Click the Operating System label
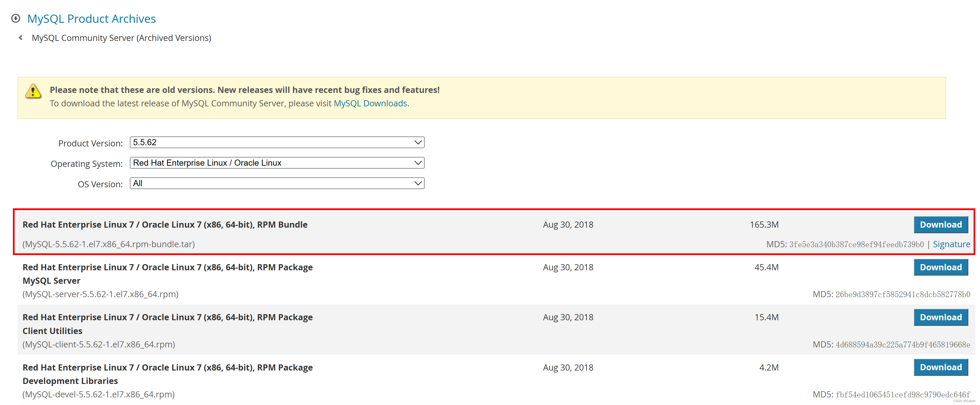980x405 pixels. point(87,164)
